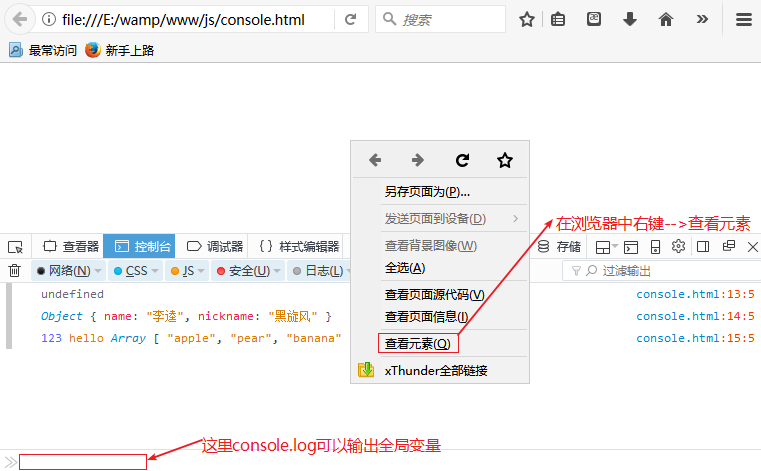Switch to the 调试器 debugger tab
Image resolution: width=761 pixels, height=471 pixels.
pos(215,247)
